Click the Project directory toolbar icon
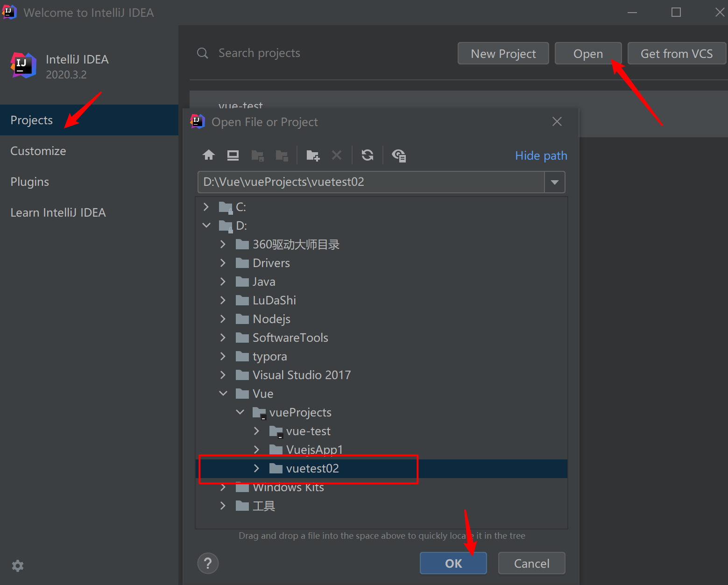Viewport: 728px width, 585px height. point(257,155)
